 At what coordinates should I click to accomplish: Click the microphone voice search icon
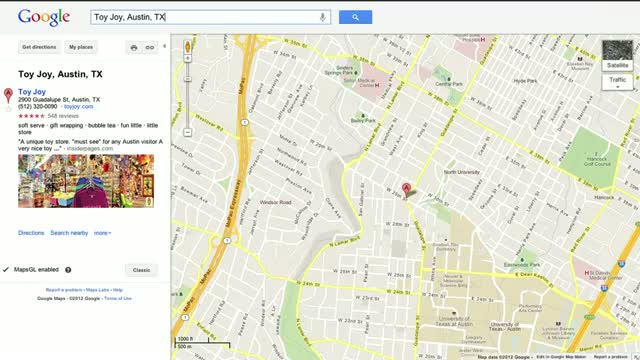322,17
